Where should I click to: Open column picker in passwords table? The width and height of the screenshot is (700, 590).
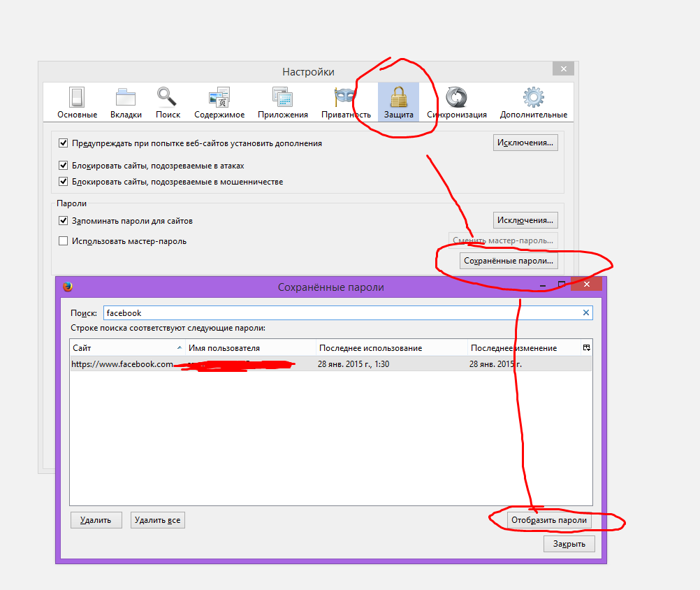coord(586,347)
